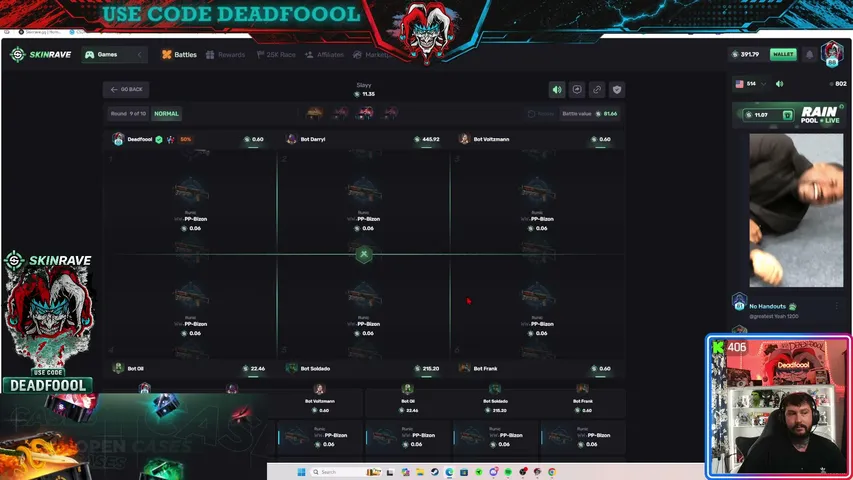Click the green Wallet button

[x=783, y=54]
